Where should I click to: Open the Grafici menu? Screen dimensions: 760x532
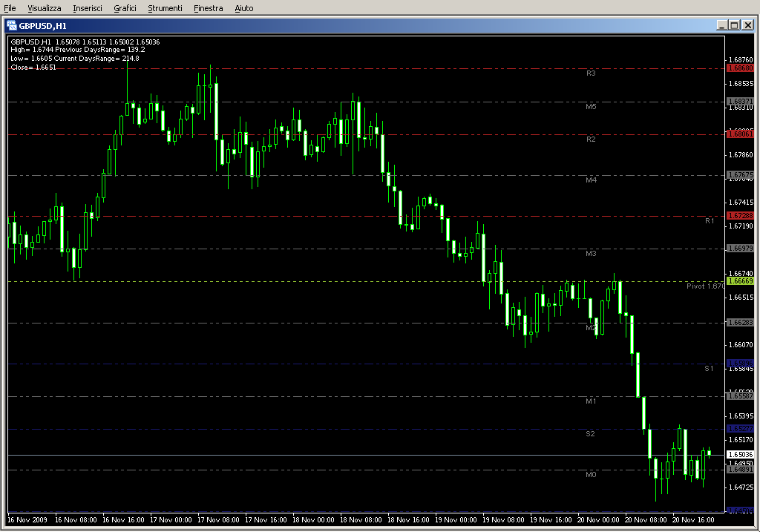125,8
